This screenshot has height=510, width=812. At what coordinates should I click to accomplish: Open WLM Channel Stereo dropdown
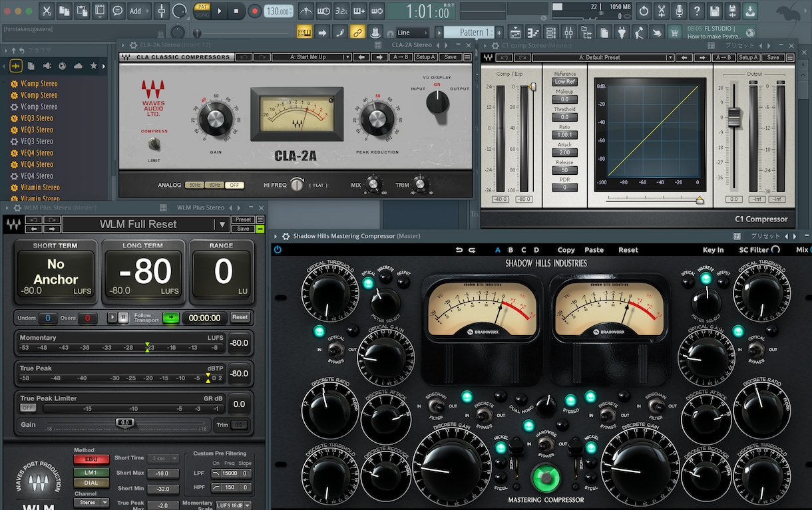pyautogui.click(x=91, y=503)
